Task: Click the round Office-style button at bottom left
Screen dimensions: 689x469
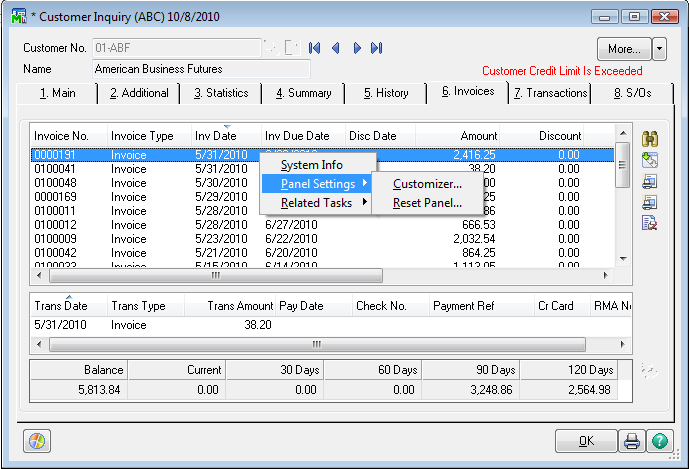Action: [x=35, y=441]
